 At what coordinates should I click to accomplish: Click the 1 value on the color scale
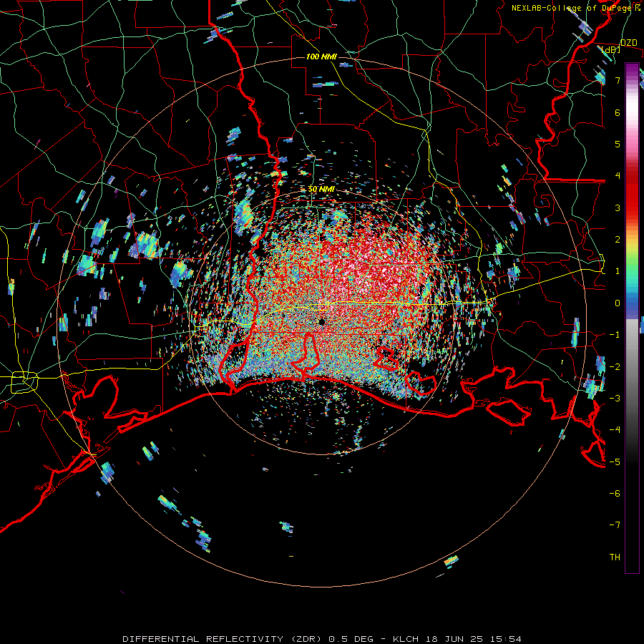pos(618,271)
